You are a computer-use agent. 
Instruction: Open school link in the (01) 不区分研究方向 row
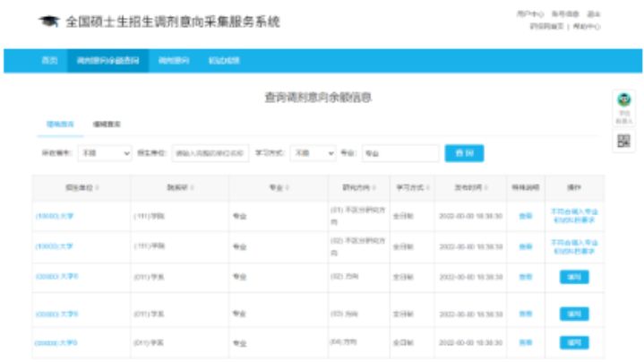pyautogui.click(x=55, y=216)
